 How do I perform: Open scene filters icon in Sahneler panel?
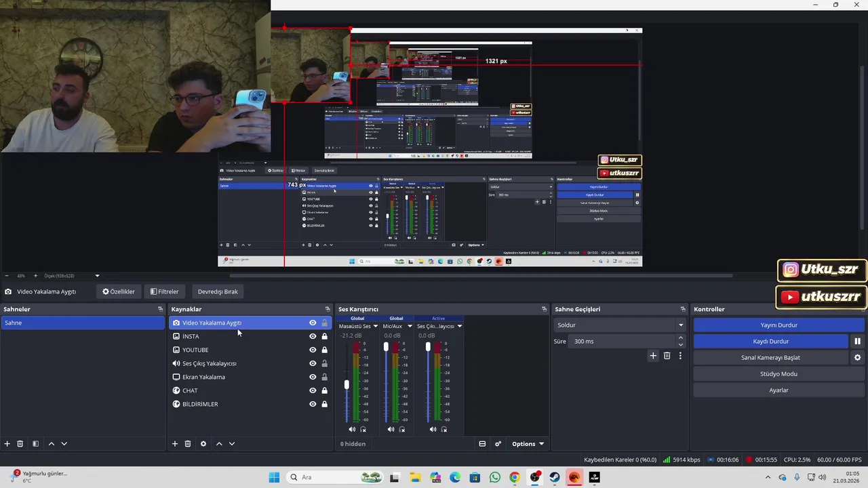[35, 444]
